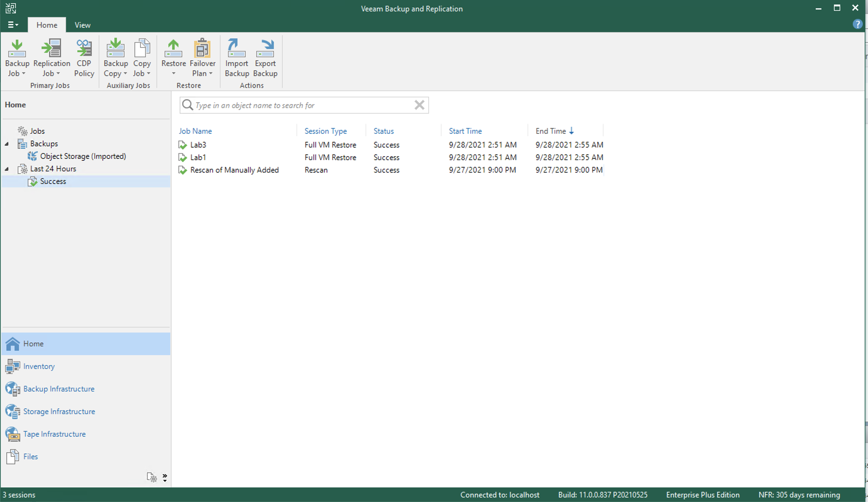This screenshot has width=868, height=502.
Task: Open the Failover Plan dropdown arrow
Action: (211, 73)
